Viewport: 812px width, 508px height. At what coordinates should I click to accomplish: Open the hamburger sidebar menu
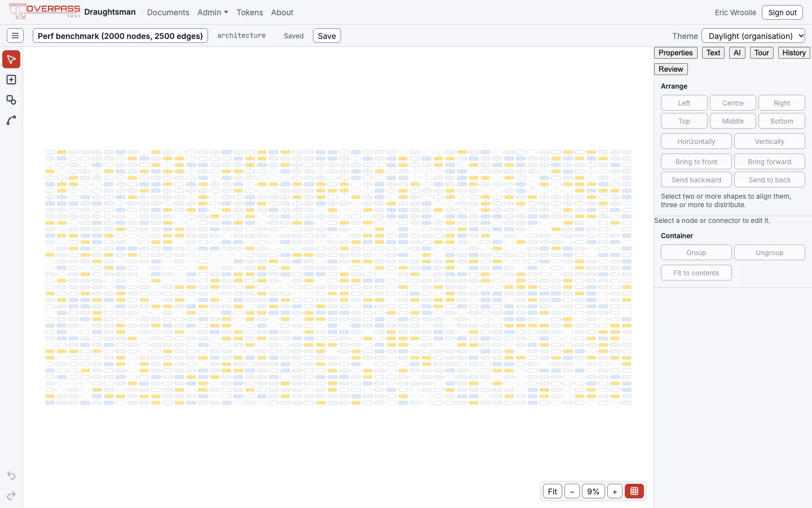click(x=15, y=36)
